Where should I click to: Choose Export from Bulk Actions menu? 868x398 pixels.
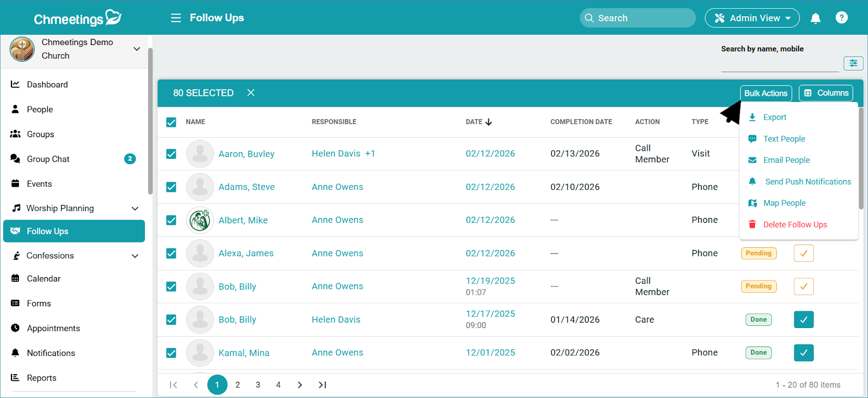(774, 117)
